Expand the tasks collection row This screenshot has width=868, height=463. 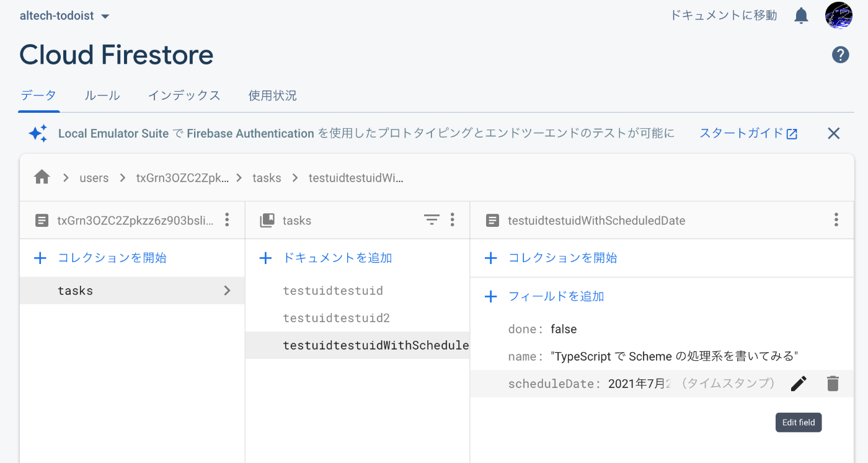(x=132, y=291)
